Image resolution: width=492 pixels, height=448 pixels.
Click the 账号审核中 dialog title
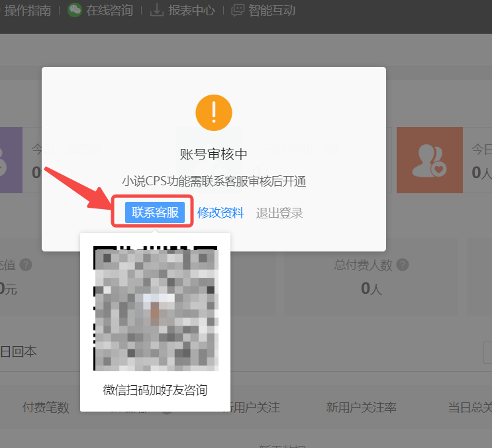[x=214, y=154]
